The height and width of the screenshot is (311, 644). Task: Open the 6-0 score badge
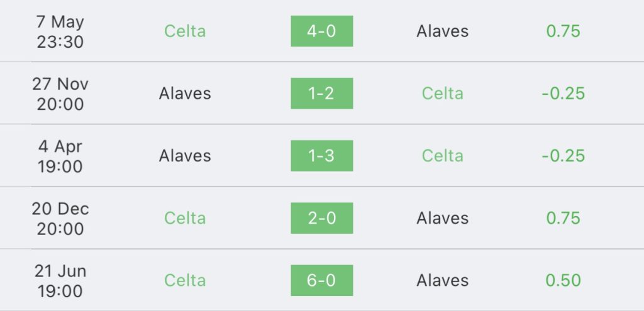(321, 280)
